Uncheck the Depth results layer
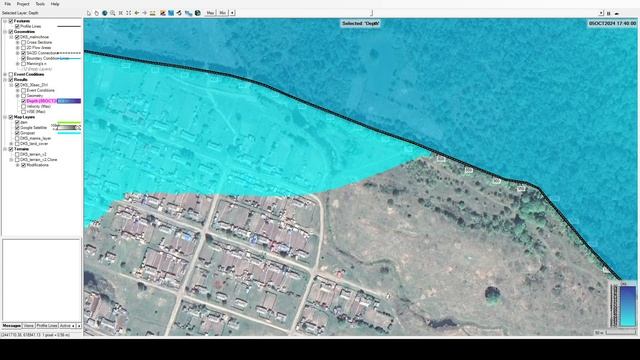Screen dimensions: 640x360 tap(23, 101)
